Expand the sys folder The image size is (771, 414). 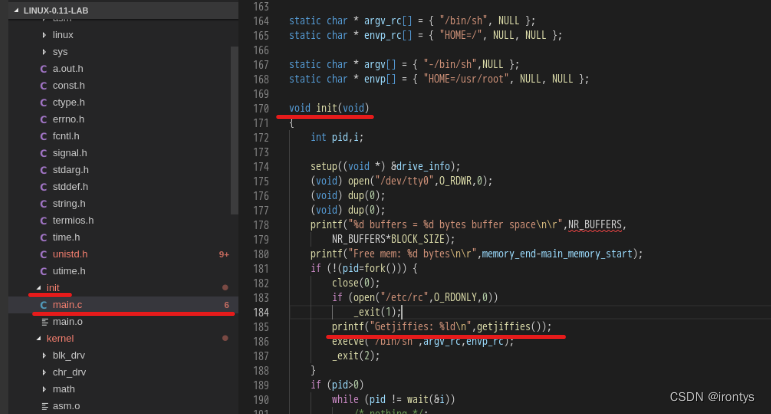[x=44, y=52]
